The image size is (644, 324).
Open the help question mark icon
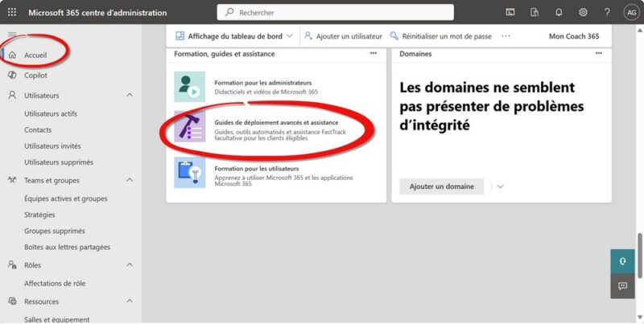pos(607,12)
